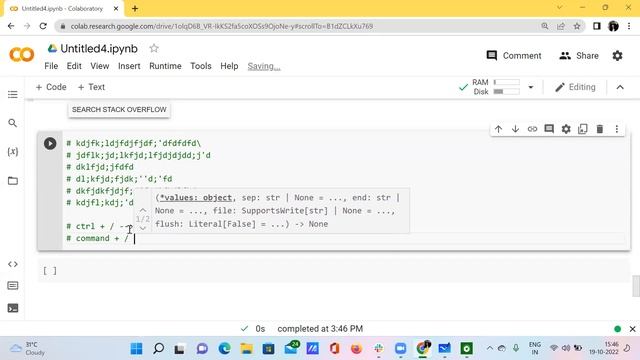Screen dimensions: 640x360
Task: Close the Untitled4.ipynb browser tab
Action: pyautogui.click(x=116, y=8)
